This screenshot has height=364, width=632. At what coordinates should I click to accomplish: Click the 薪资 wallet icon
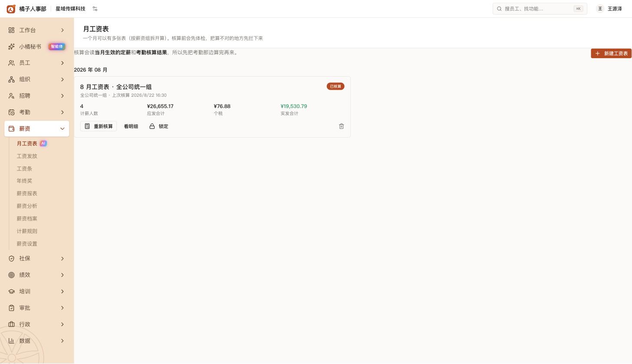(x=12, y=129)
